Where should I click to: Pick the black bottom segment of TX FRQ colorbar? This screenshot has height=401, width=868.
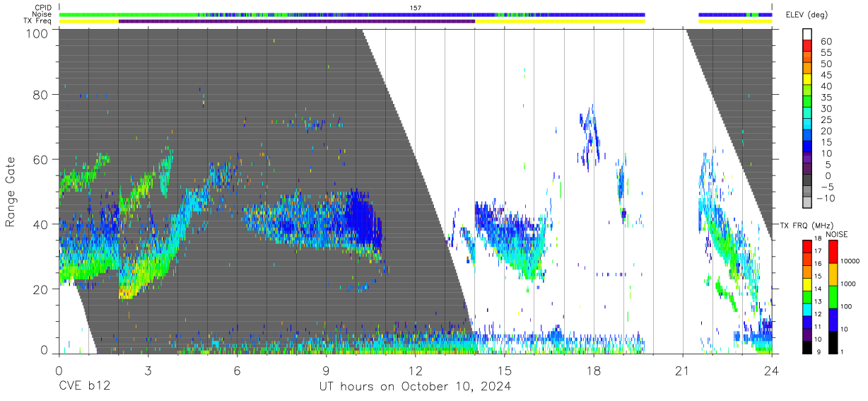point(808,346)
